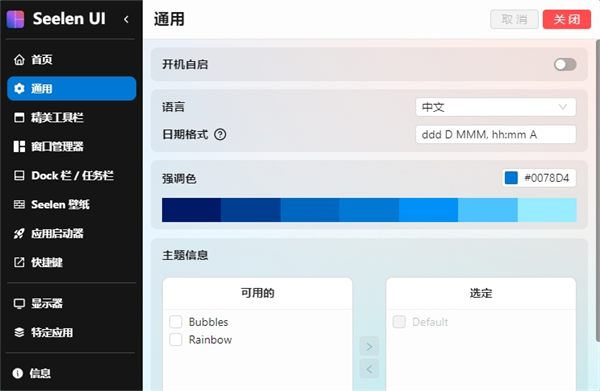Click the 强调色 label
The height and width of the screenshot is (391, 600).
click(x=179, y=179)
